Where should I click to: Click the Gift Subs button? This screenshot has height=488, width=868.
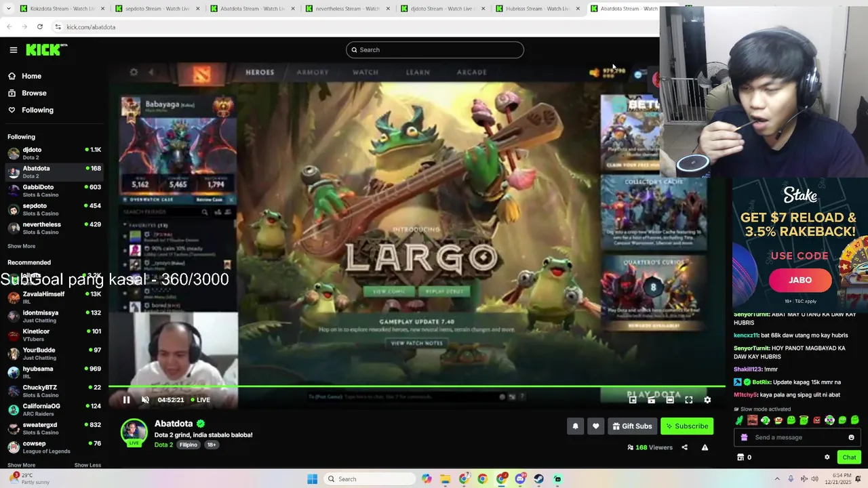632,426
